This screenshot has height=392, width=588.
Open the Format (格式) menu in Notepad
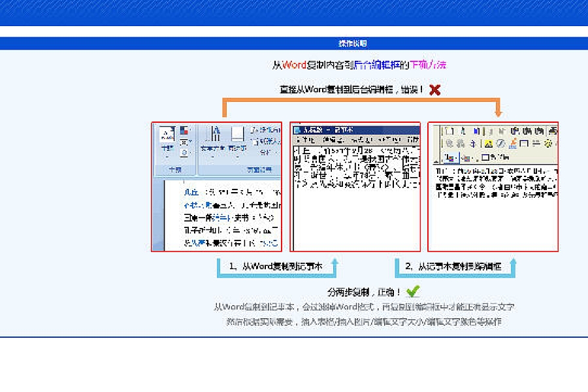[361, 140]
